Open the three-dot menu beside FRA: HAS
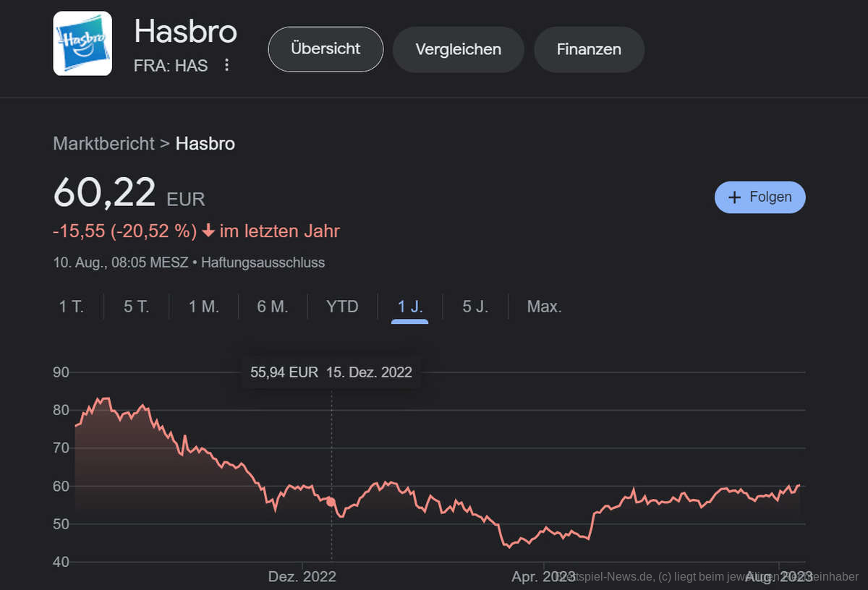This screenshot has width=868, height=590. [226, 65]
